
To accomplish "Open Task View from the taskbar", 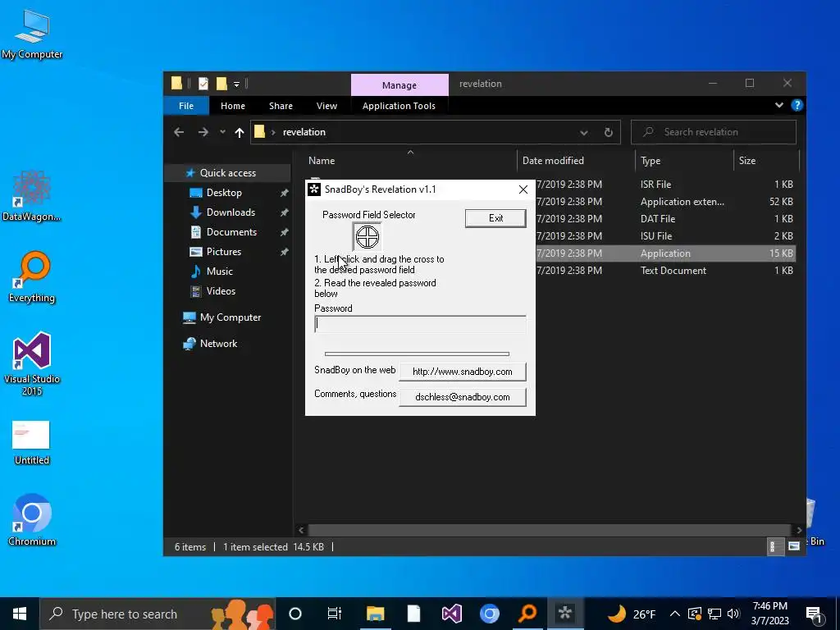I will [335, 614].
